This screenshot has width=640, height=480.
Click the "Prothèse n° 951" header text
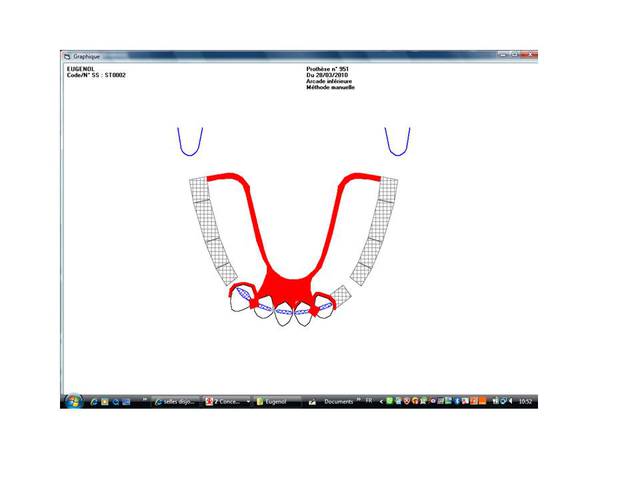tap(325, 69)
